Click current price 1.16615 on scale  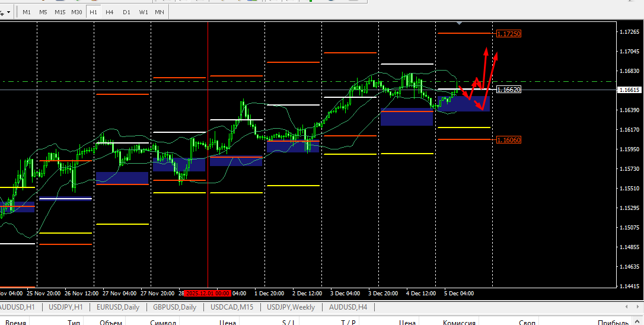click(629, 90)
